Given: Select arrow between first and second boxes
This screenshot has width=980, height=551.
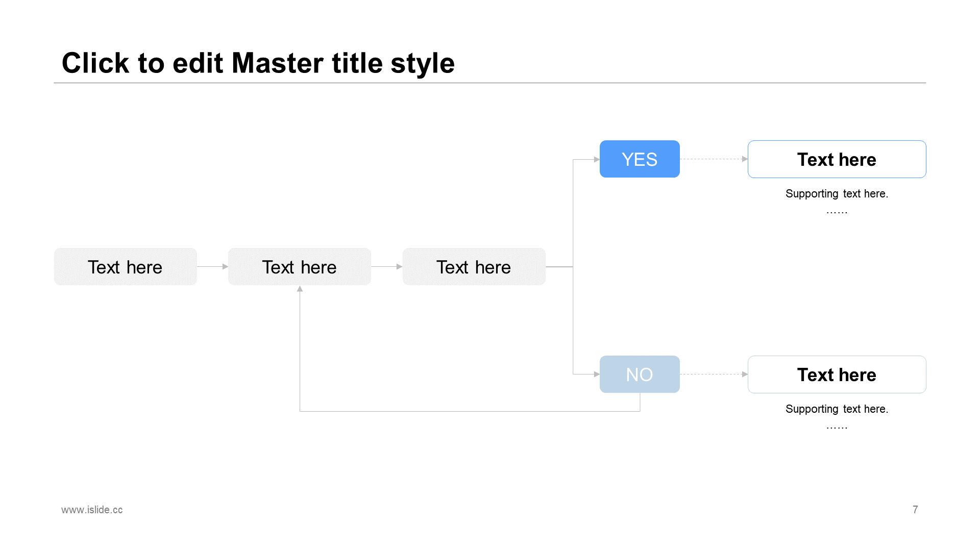Looking at the screenshot, I should 213,266.
